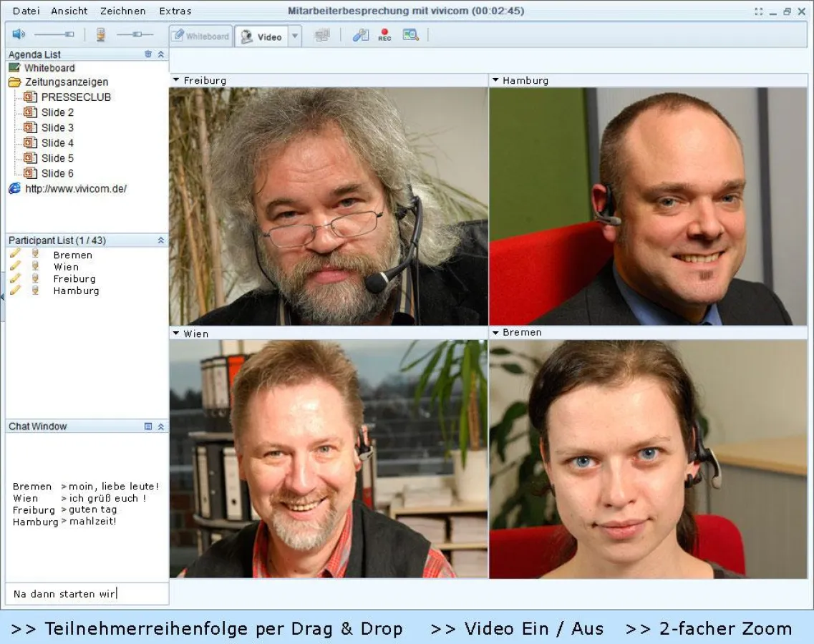
Task: Click the magnifier zoom icon on the toolbar
Action: pyautogui.click(x=411, y=34)
